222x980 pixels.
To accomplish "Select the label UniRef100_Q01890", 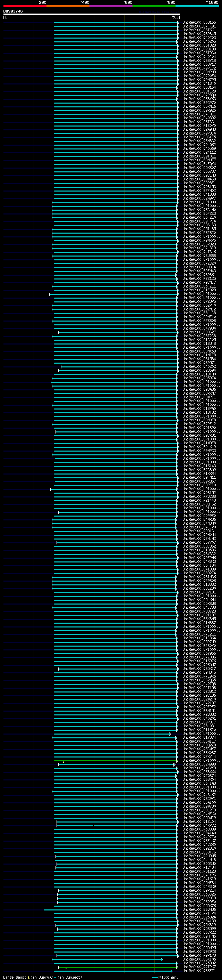I will 199,428.
